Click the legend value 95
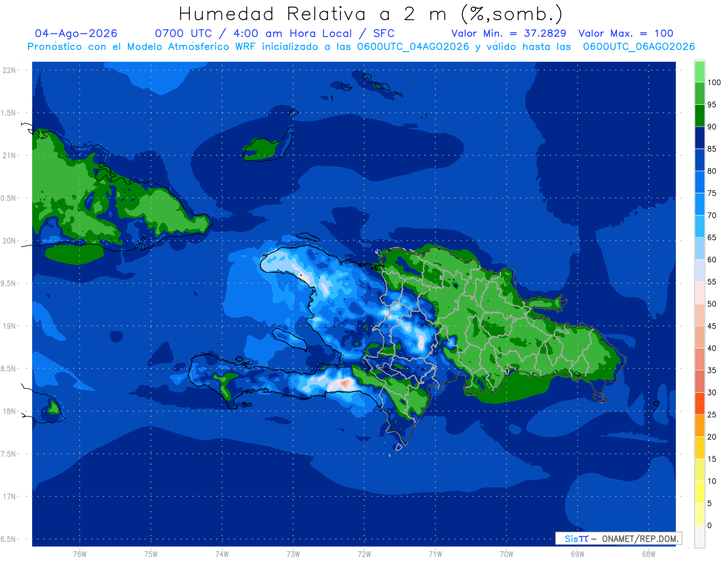Image resolution: width=728 pixels, height=562 pixels. coord(712,105)
